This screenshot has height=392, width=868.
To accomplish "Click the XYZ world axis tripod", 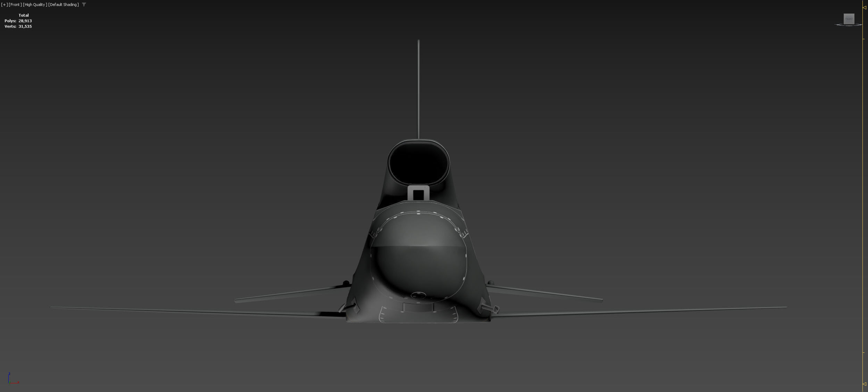I will [x=13, y=378].
